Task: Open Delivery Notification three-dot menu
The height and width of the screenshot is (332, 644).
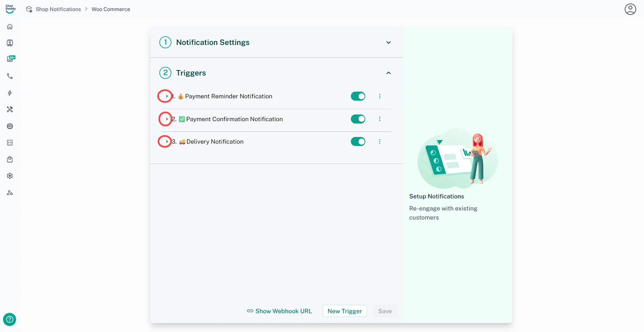Action: pyautogui.click(x=380, y=141)
